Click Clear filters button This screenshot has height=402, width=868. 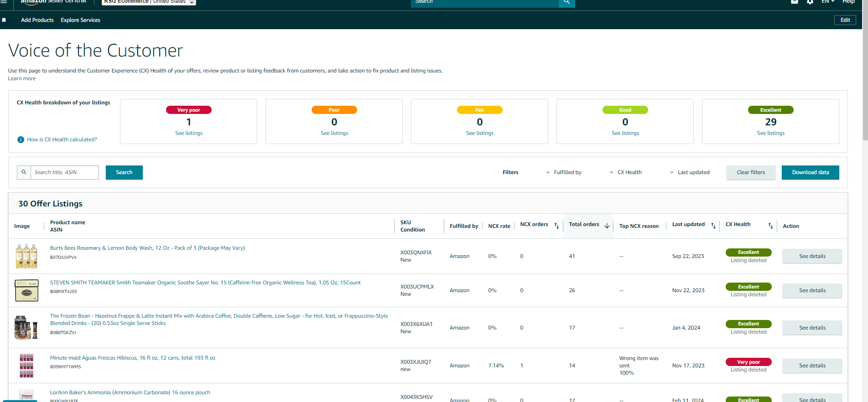pyautogui.click(x=751, y=172)
